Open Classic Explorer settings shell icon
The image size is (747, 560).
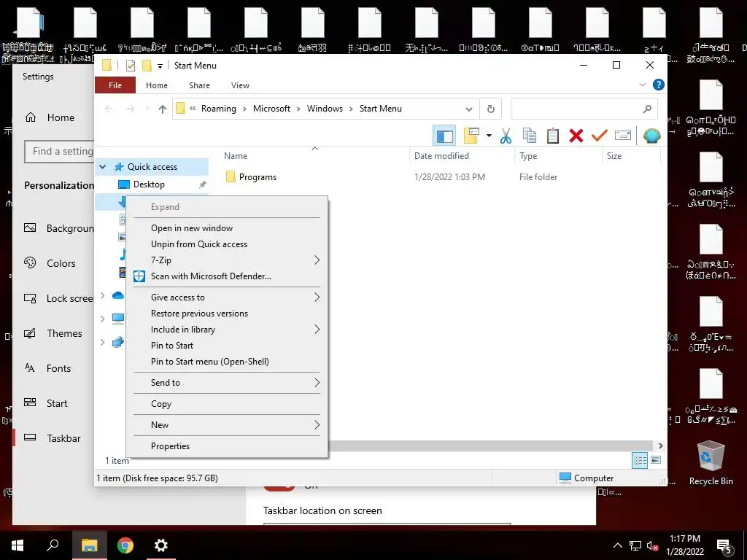[651, 136]
